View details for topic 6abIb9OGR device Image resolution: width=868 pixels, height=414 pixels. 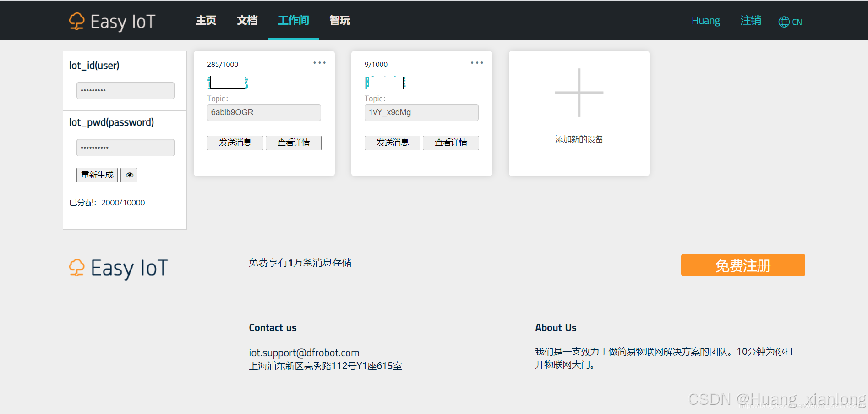tap(294, 143)
